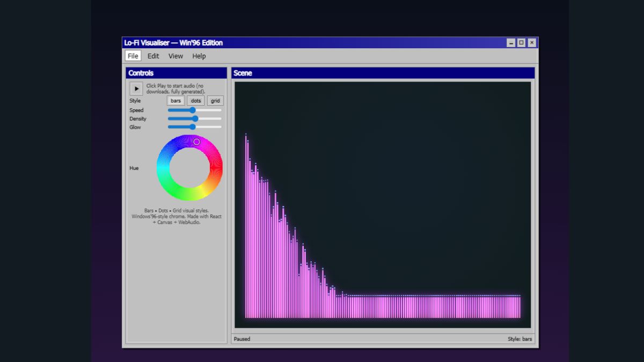This screenshot has width=644, height=362.
Task: Maximize the Lo-Fi Visualiser window
Action: [x=521, y=43]
